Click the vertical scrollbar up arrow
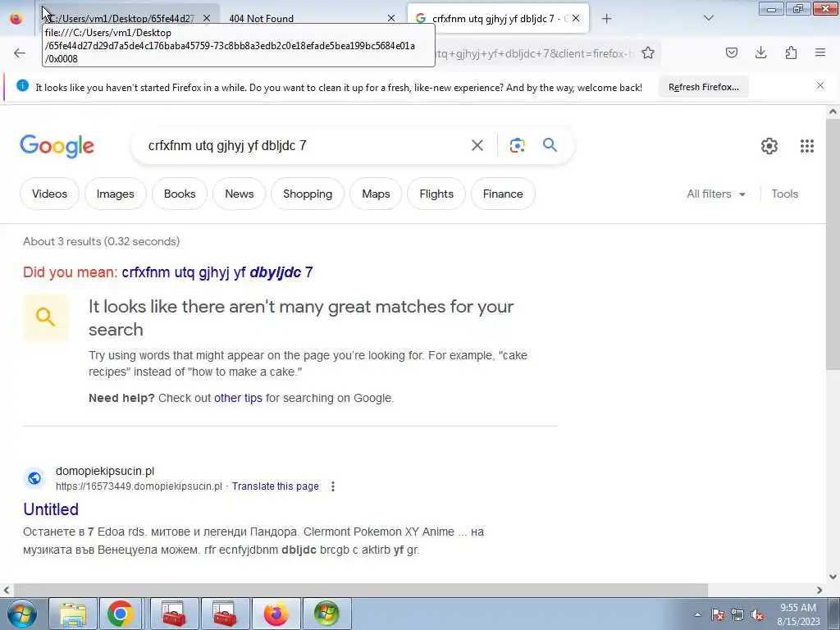The width and height of the screenshot is (840, 630). tap(833, 112)
